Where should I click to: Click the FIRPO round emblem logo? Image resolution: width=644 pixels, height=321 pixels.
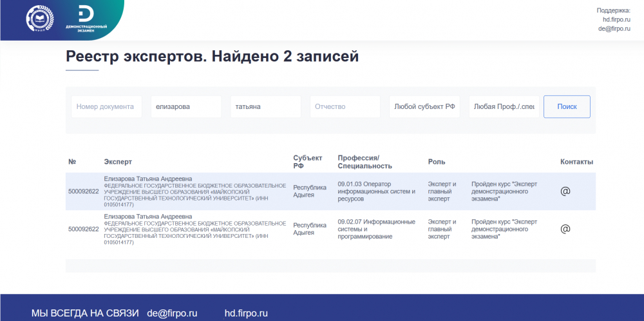coord(40,18)
